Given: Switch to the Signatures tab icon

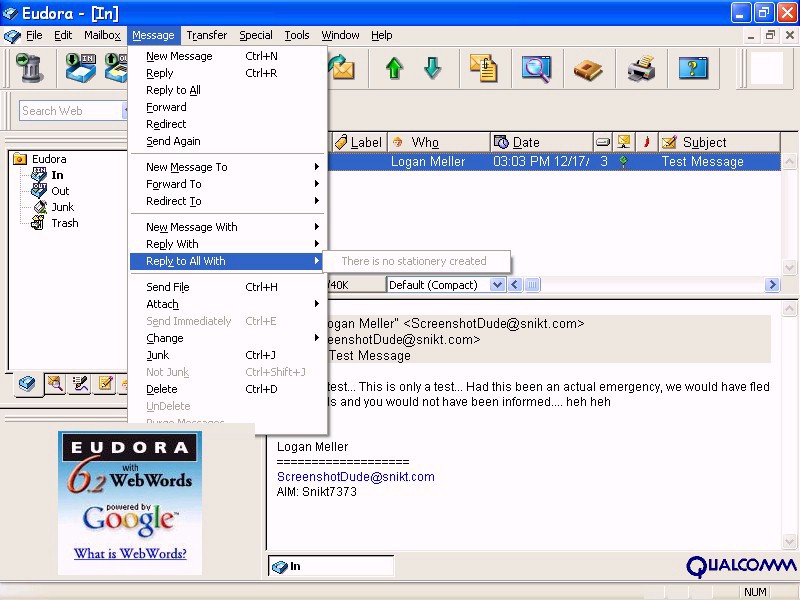Looking at the screenshot, I should click(80, 384).
